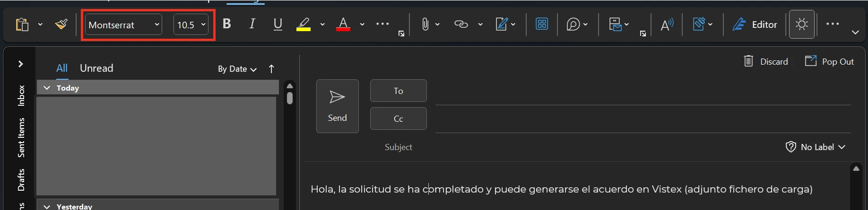
Task: Click the Format Painter brush icon
Action: (61, 24)
